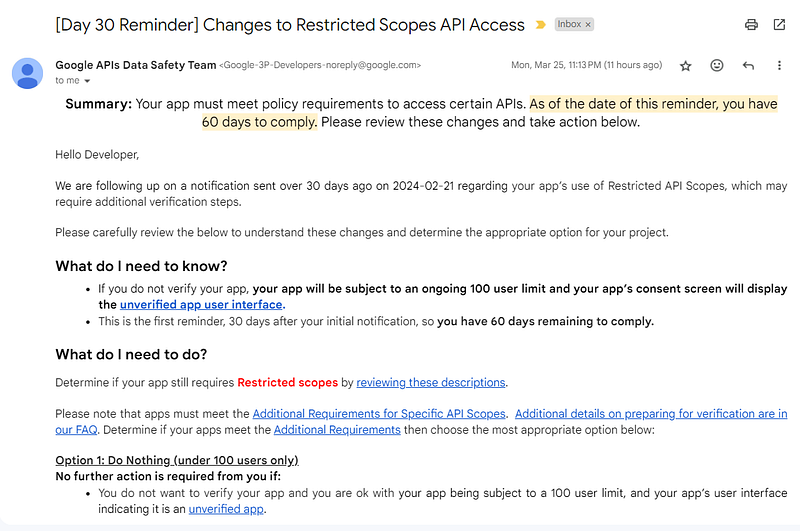This screenshot has height=531, width=800.
Task: Open the three-dot more options menu
Action: coord(779,66)
